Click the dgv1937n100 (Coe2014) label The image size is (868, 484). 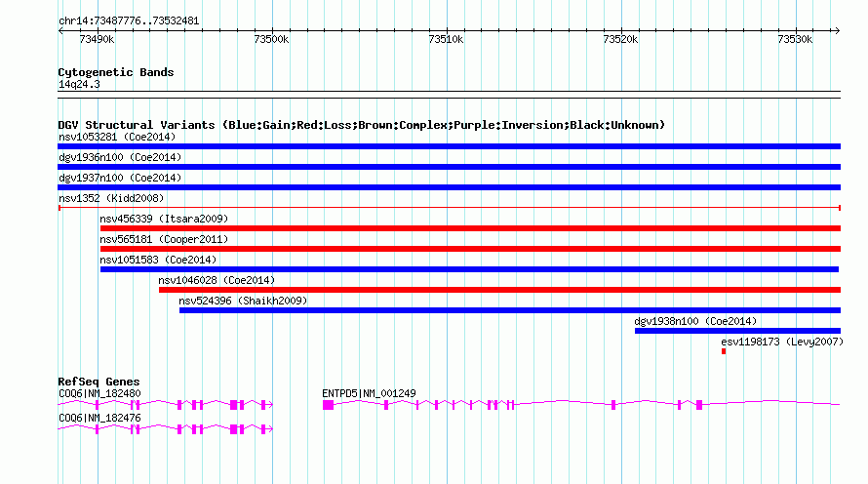pyautogui.click(x=120, y=178)
